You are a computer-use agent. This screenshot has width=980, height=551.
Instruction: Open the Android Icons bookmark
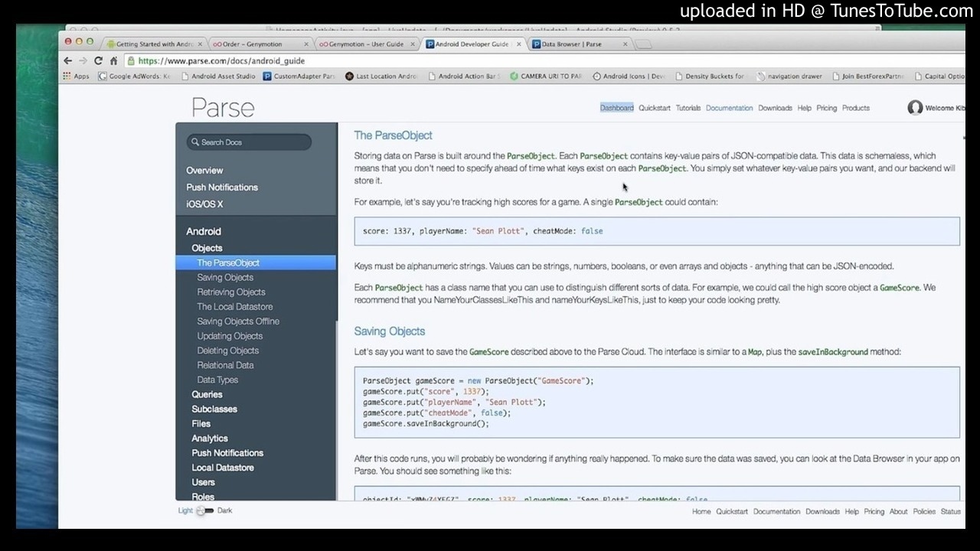click(x=629, y=77)
